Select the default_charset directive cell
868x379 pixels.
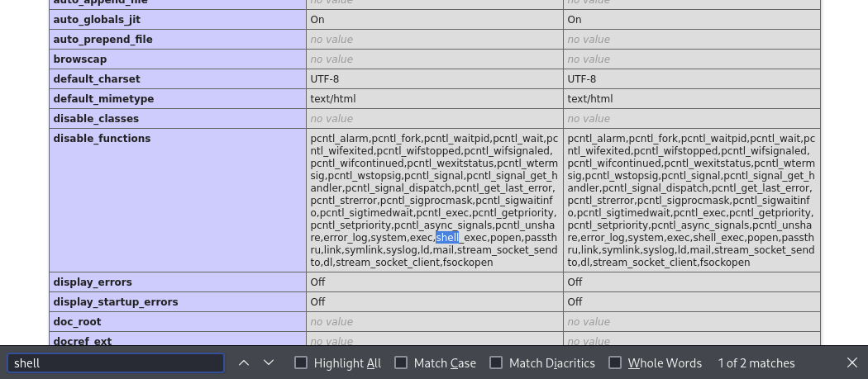click(x=97, y=79)
